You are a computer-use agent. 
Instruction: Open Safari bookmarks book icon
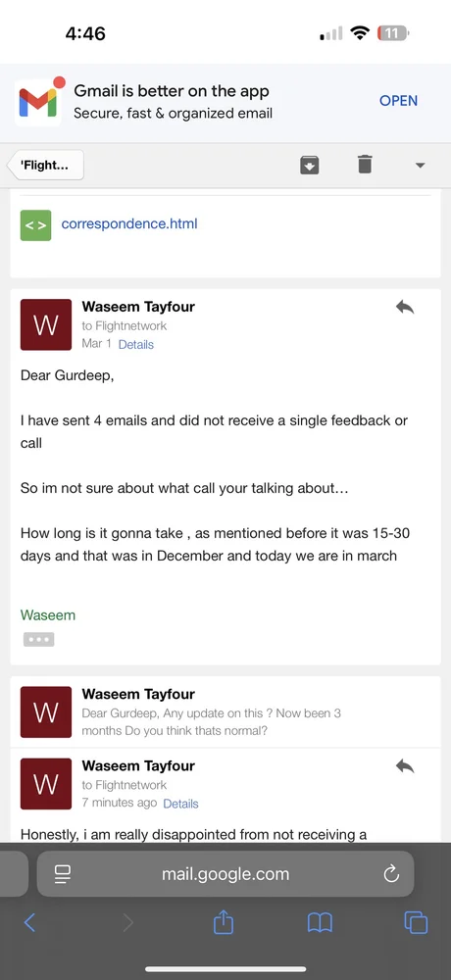coord(320,922)
